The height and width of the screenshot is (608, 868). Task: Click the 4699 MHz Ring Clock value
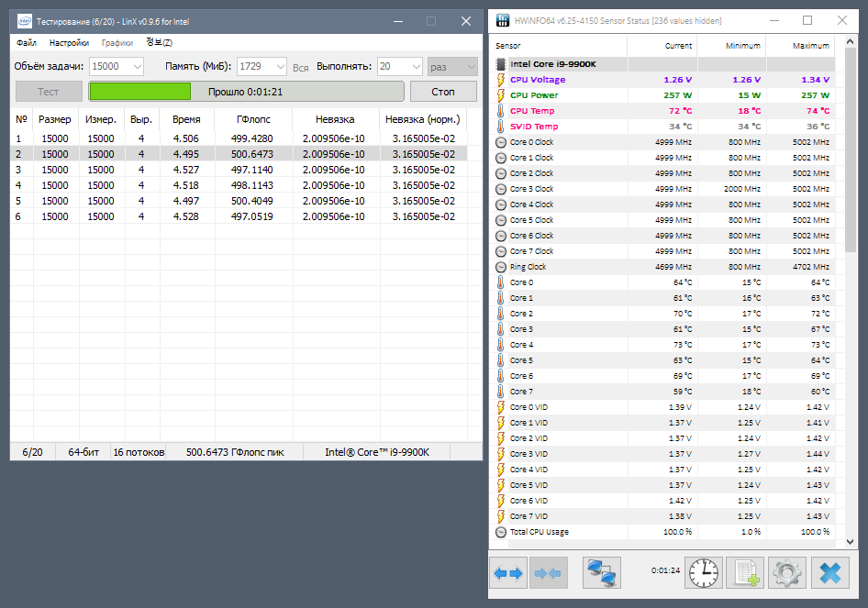[673, 267]
